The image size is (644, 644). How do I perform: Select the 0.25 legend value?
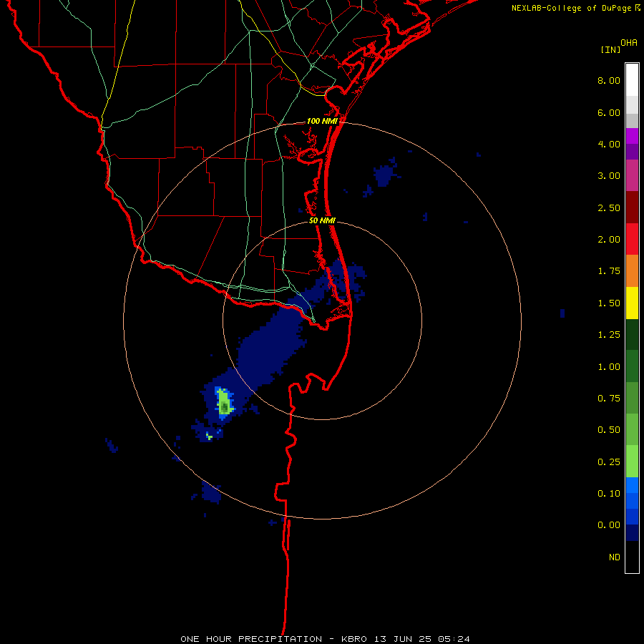pos(609,462)
